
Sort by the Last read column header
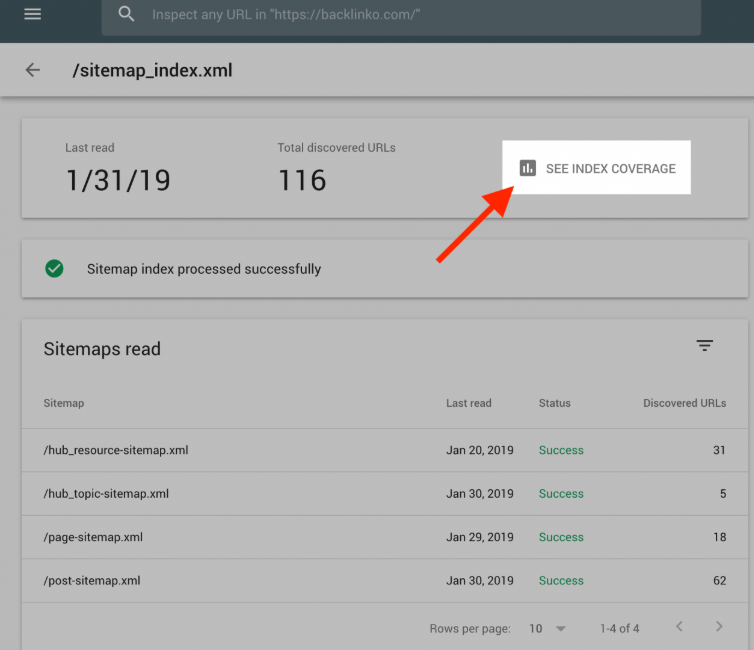[x=468, y=403]
